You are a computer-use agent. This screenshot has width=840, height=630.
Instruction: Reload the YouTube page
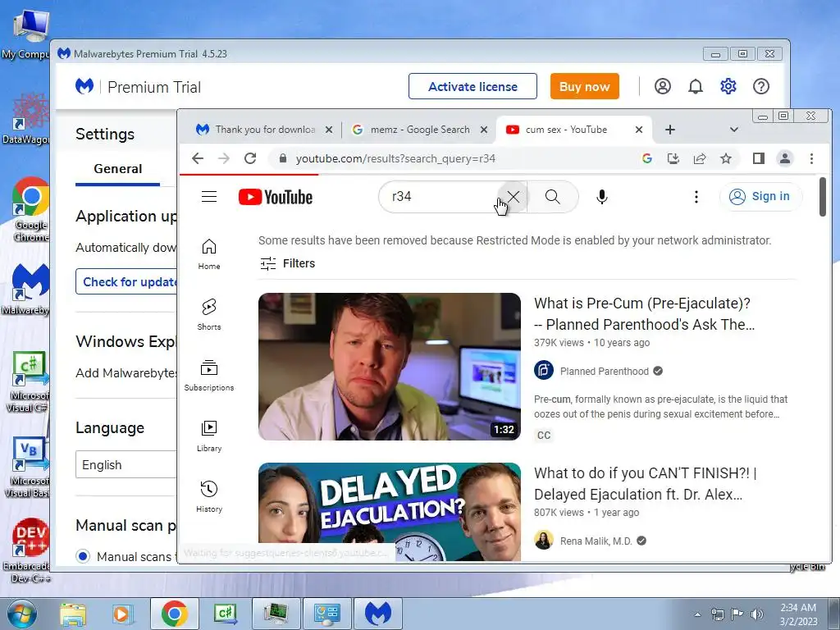(250, 158)
